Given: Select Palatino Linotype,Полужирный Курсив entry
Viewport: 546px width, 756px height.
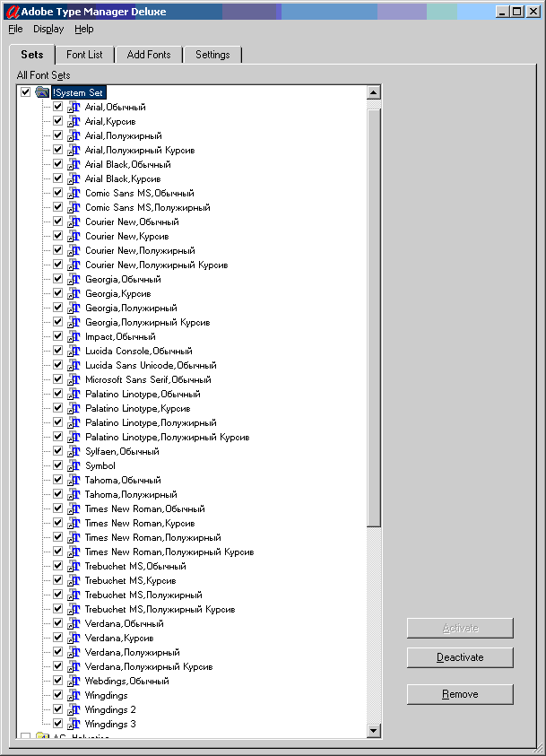Looking at the screenshot, I should (168, 438).
